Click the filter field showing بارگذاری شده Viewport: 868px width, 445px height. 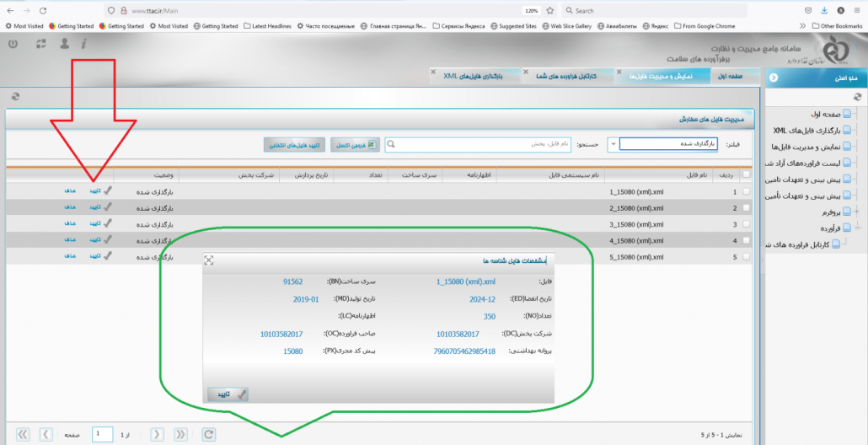668,144
